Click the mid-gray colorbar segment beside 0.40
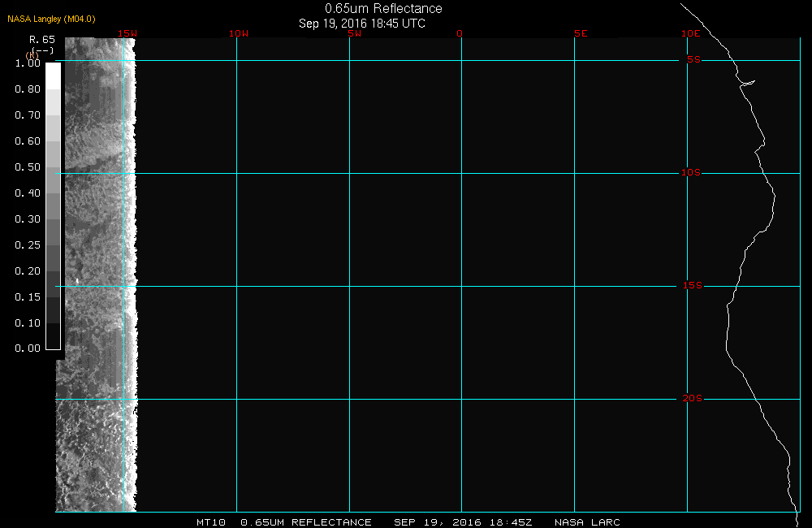The height and width of the screenshot is (528, 812). (54, 206)
